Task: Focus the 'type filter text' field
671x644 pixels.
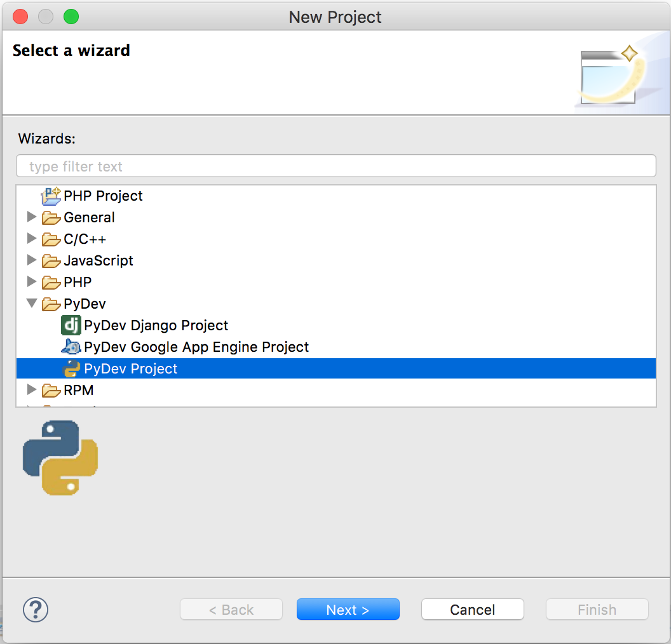Action: click(336, 166)
